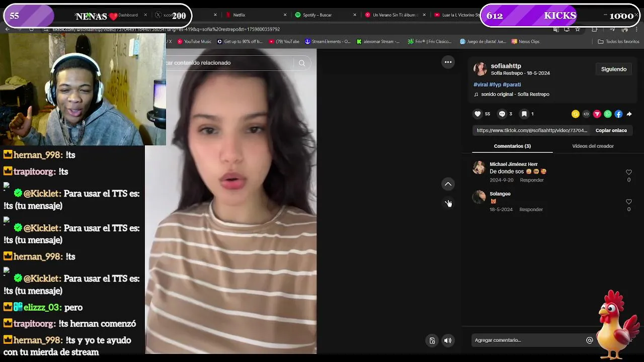The width and height of the screenshot is (644, 362).
Task: Reply to Solangee's comment
Action: (x=531, y=210)
